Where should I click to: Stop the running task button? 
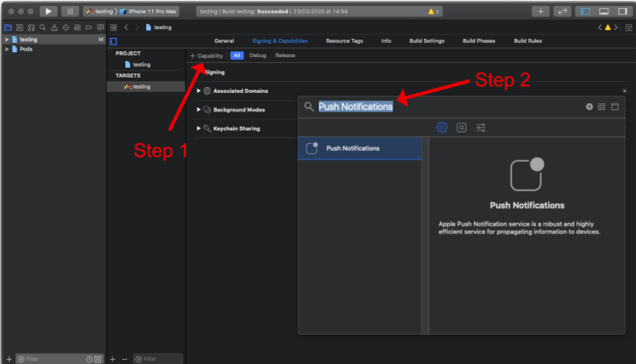click(70, 12)
